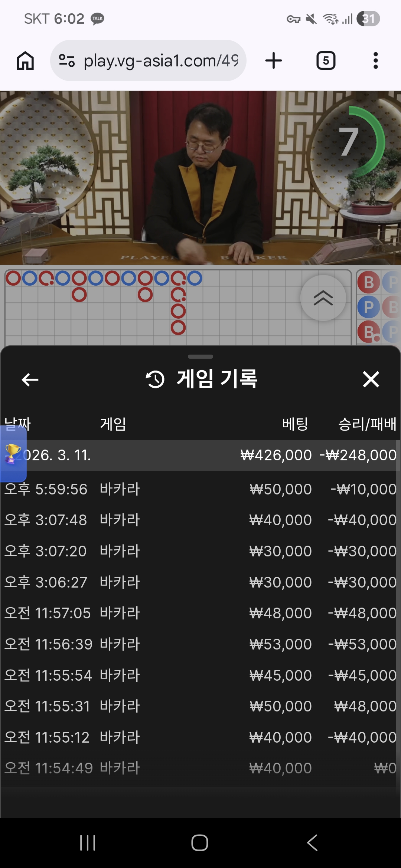The height and width of the screenshot is (868, 401).
Task: Tap the drag handle atop history panel
Action: click(x=200, y=357)
